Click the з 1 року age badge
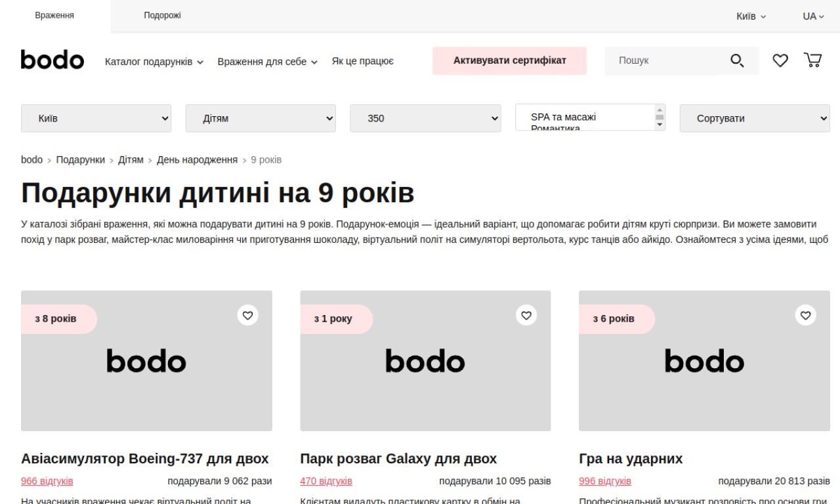 336,319
